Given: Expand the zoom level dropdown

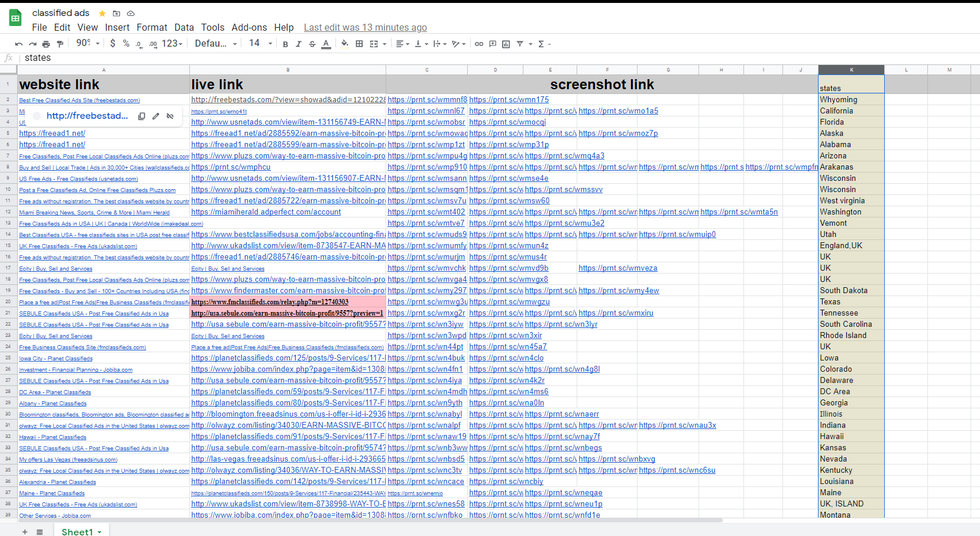Looking at the screenshot, I should coord(88,43).
